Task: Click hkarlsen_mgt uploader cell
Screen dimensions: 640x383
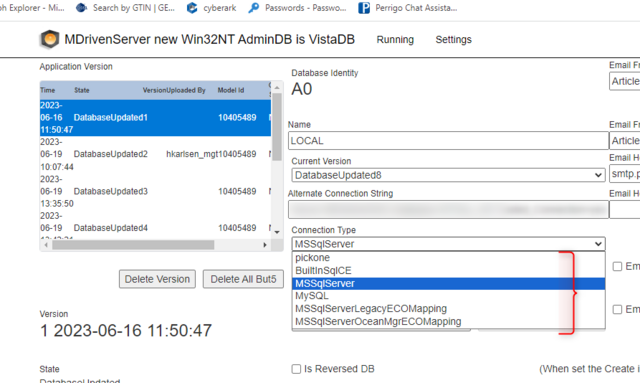Action: tap(192, 154)
